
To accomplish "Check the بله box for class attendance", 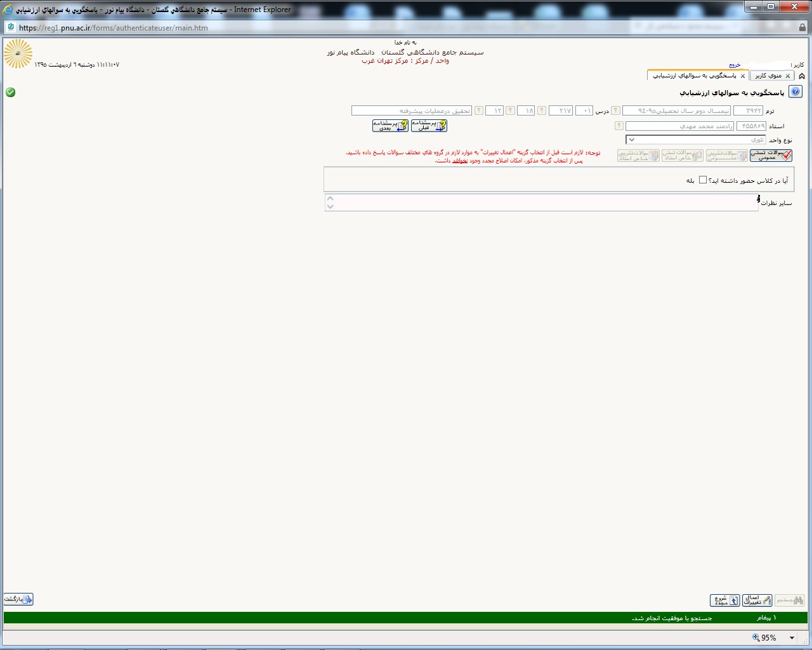I will tap(703, 180).
